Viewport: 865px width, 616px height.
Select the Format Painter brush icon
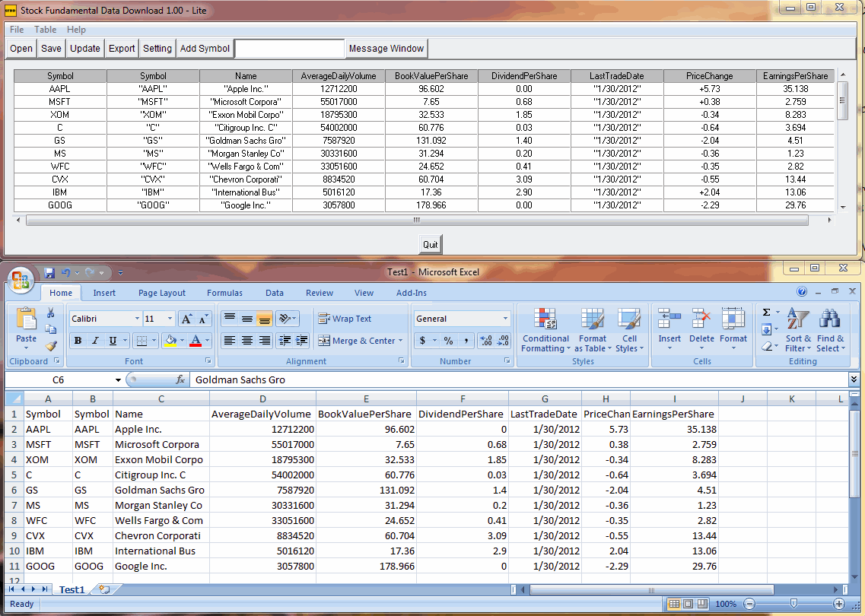[51, 346]
